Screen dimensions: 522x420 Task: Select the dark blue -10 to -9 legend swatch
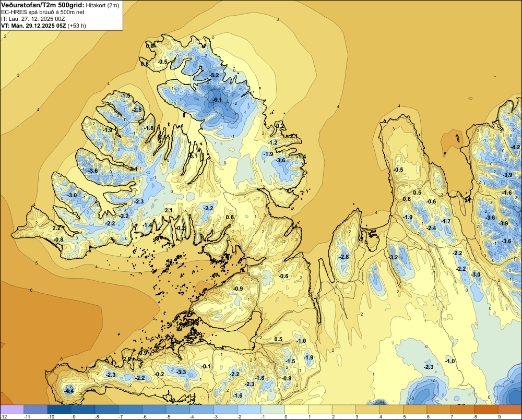click(60, 409)
